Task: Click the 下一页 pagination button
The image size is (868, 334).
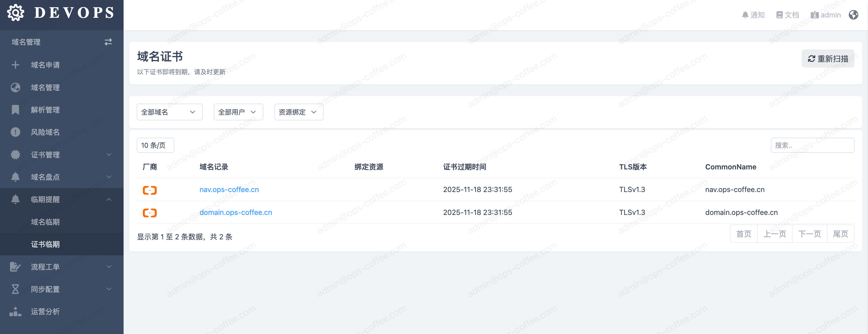Action: point(809,234)
